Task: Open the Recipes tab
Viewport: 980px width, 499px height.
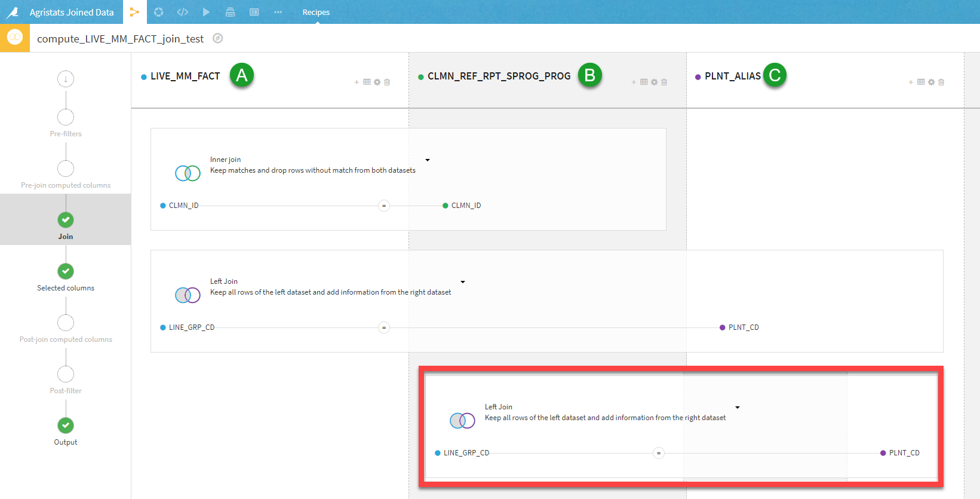Action: coord(316,12)
